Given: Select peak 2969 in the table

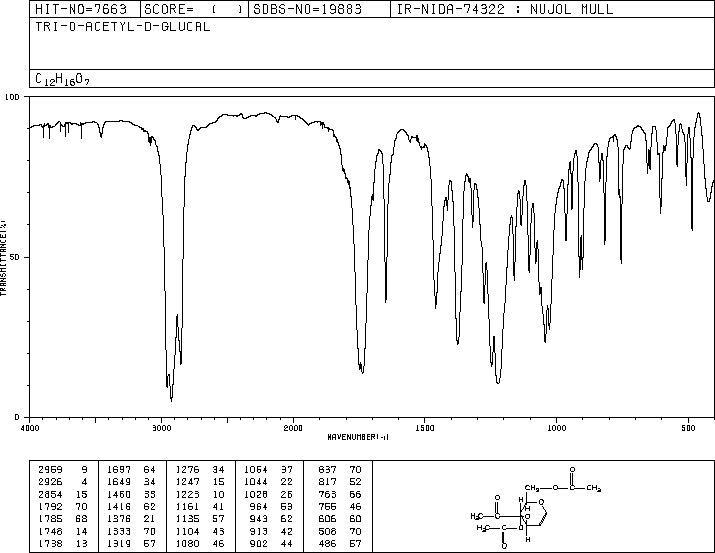Looking at the screenshot, I should point(50,470).
